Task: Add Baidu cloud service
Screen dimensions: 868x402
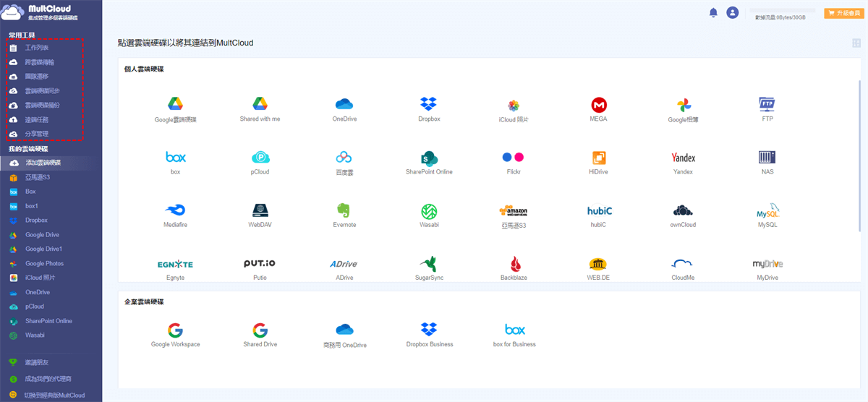Action: [344, 163]
